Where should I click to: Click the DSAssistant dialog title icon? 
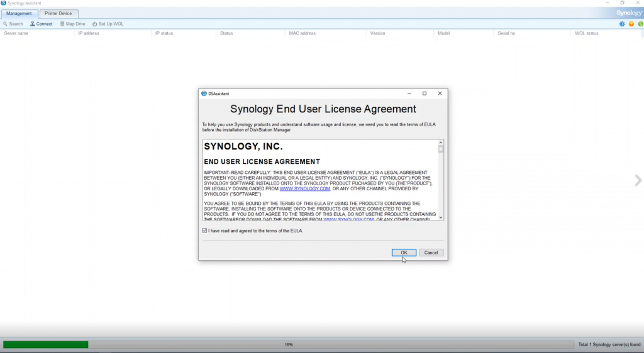204,94
